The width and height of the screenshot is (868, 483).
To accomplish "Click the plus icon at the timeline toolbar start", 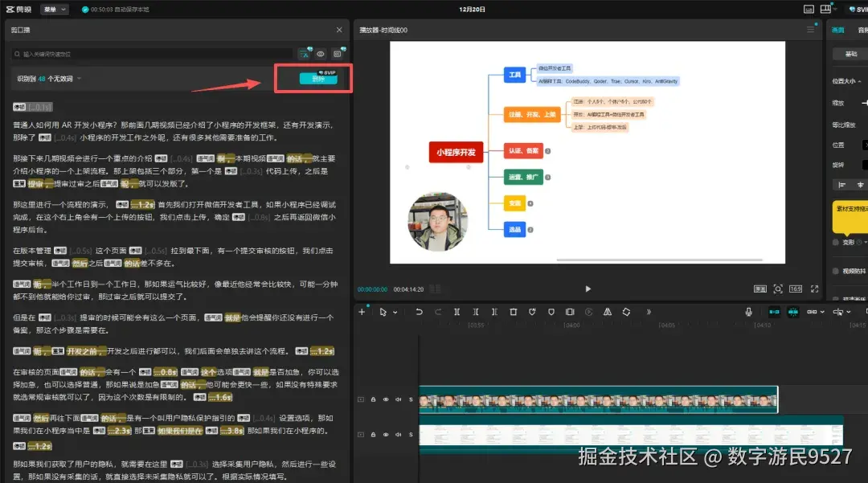I will coord(362,312).
